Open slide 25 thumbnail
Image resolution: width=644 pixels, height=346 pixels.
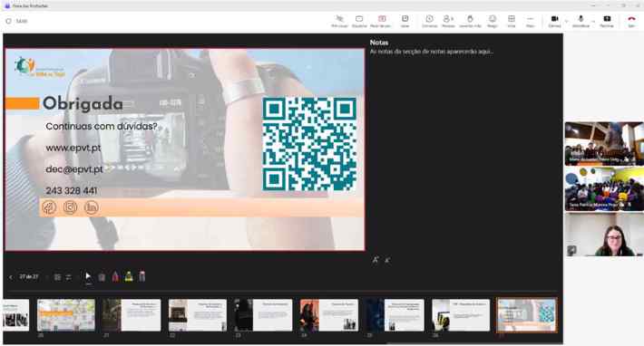[x=395, y=315]
